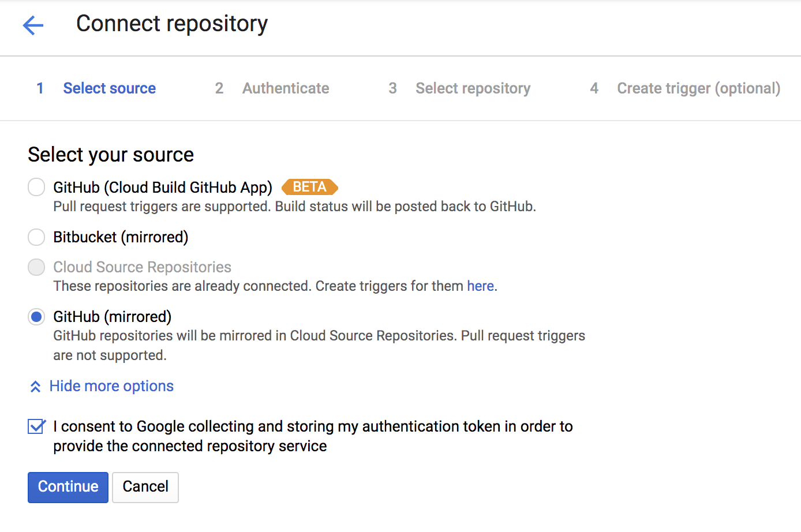
Task: Pick the GitHub (mirrored) radio option
Action: (36, 317)
